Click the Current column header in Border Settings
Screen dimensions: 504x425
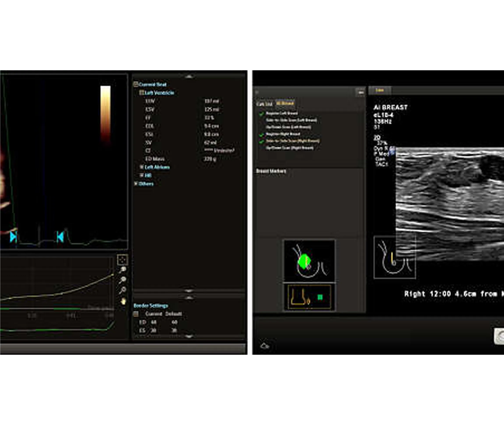[x=154, y=314]
